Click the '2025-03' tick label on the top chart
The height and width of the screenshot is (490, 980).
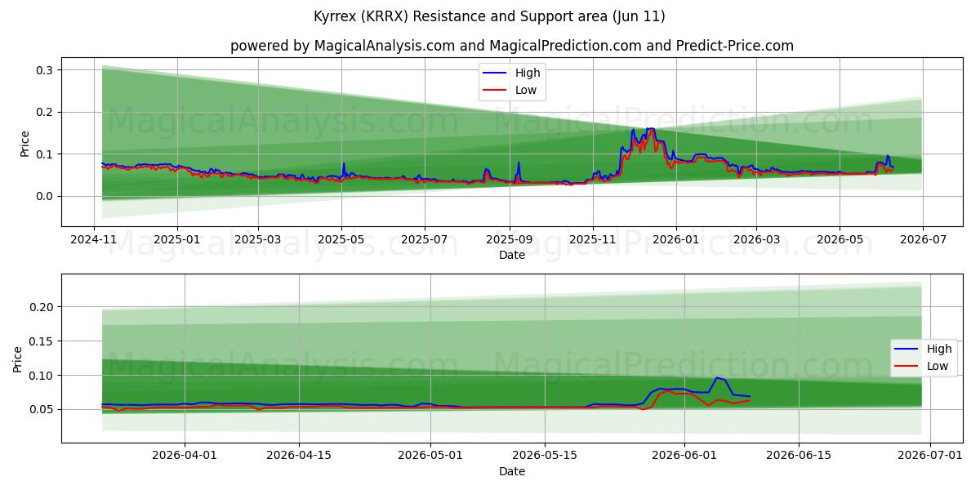click(258, 239)
